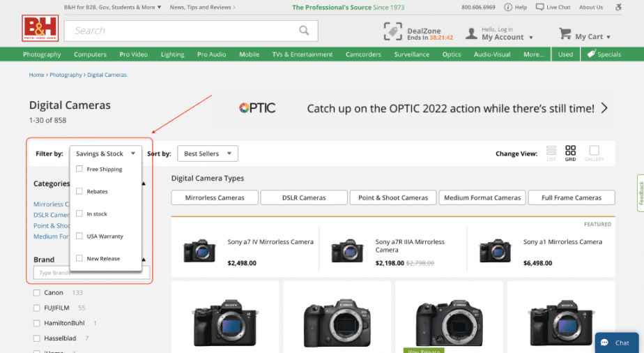This screenshot has width=644, height=353.
Task: Open the Mobile menu
Action: [249, 54]
